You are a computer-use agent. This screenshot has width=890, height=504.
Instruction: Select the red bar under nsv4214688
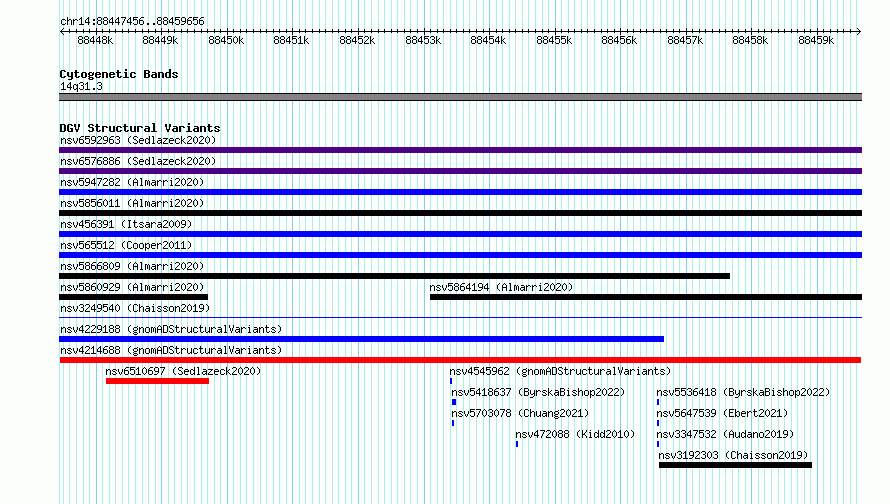tap(460, 360)
